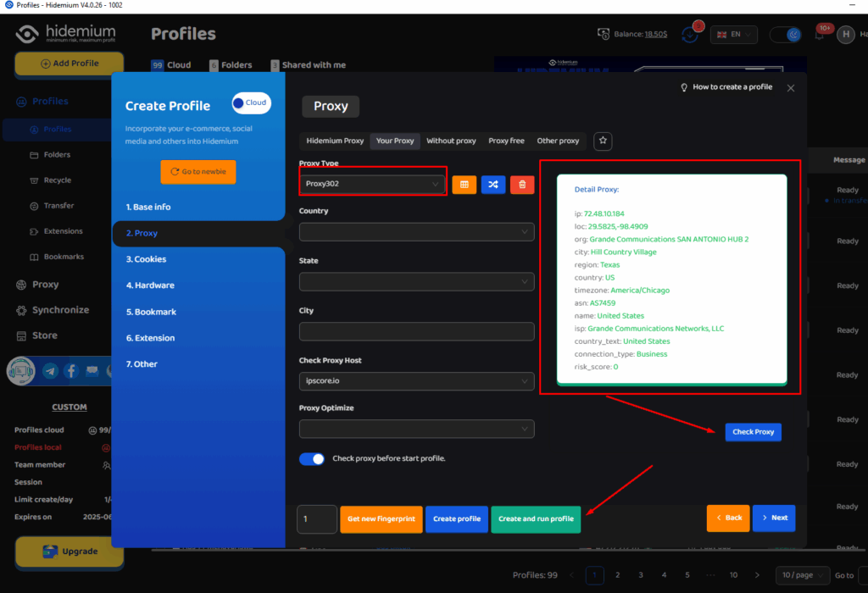Click the Telegram support icon
Viewport: 868px width, 593px height.
[x=50, y=371]
